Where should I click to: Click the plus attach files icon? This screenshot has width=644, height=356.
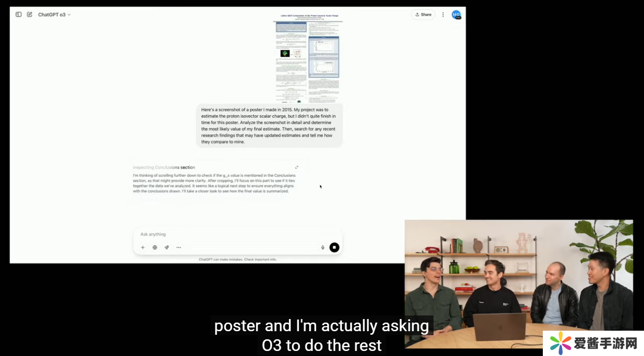click(143, 248)
